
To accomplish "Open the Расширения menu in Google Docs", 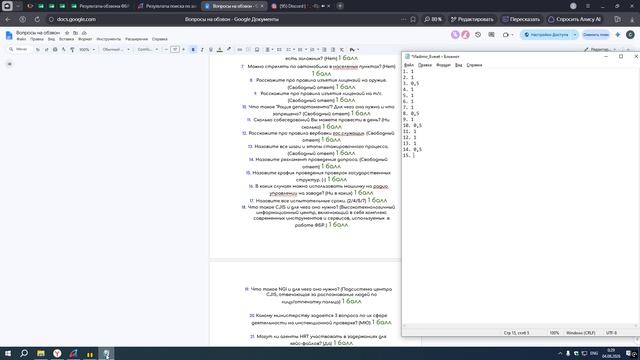I will click(x=136, y=39).
